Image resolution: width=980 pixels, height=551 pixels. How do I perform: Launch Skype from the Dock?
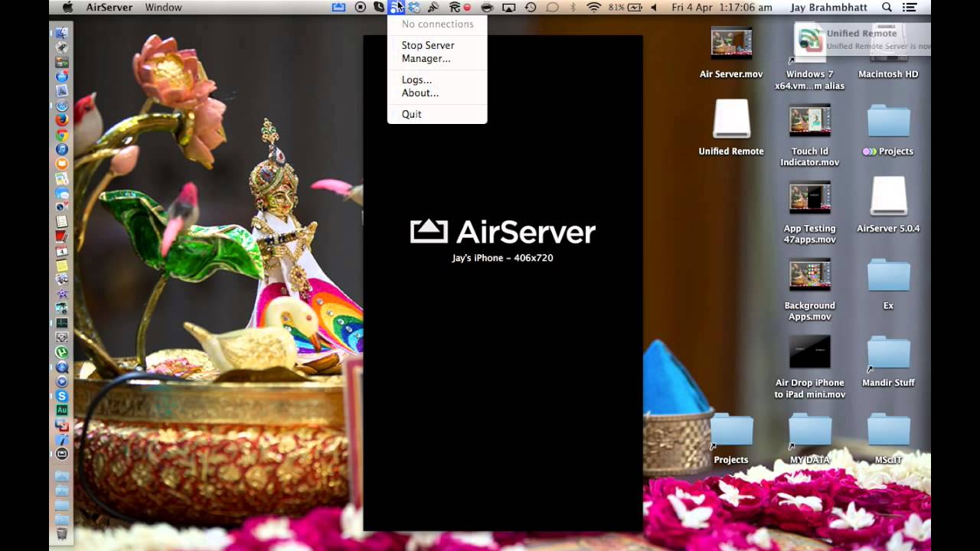pos(62,396)
